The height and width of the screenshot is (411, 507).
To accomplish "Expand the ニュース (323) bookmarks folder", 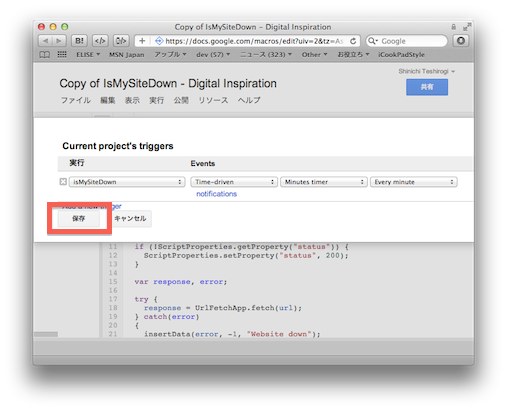I will coord(266,54).
